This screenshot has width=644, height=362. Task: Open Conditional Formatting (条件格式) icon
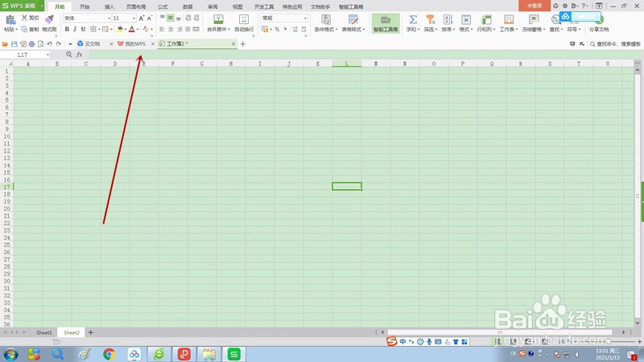click(326, 19)
